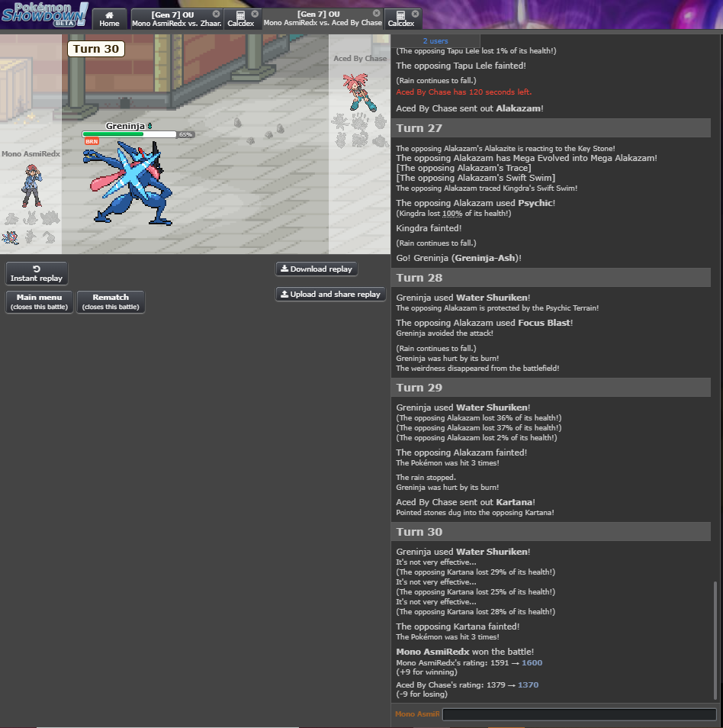The height and width of the screenshot is (728, 723).
Task: Click 'Go! Greninja (Greninja-Ash)!' log line
Action: 459,258
